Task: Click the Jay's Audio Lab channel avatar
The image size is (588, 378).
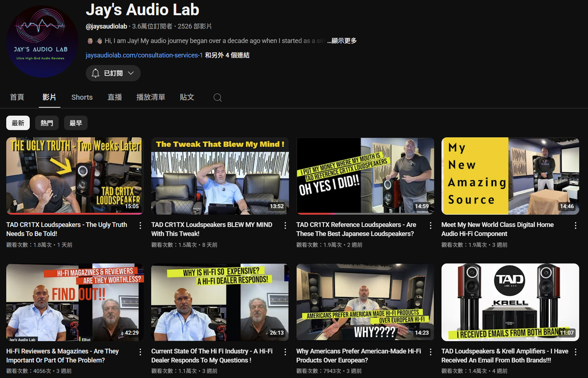Action: (x=43, y=42)
